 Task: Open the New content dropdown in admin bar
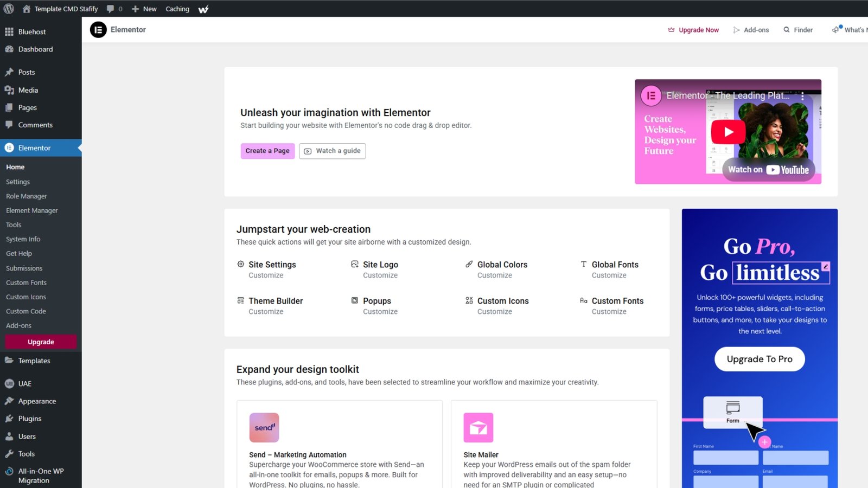point(144,9)
